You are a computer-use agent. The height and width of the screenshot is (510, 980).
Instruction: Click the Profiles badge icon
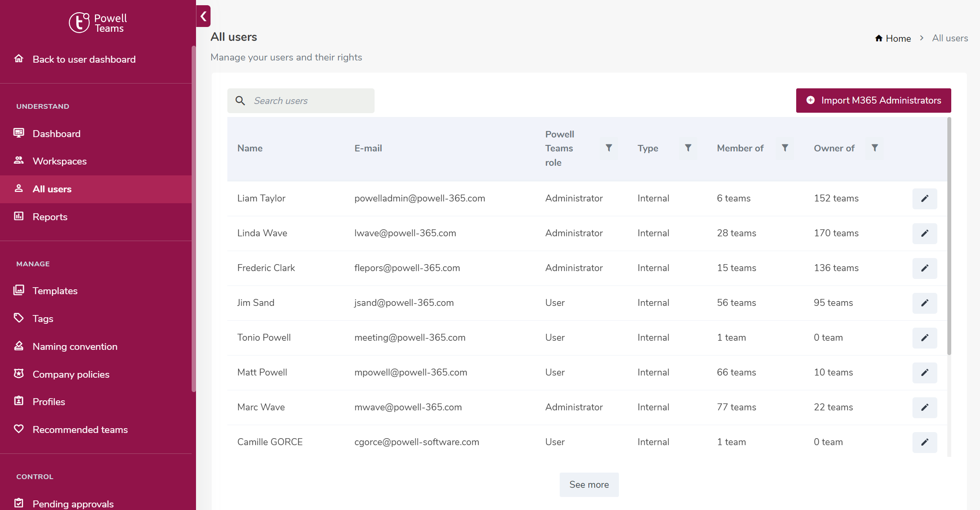tap(19, 401)
